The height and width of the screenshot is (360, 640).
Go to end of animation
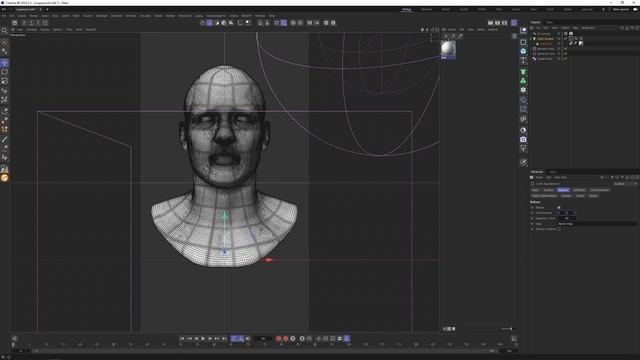coord(224,338)
